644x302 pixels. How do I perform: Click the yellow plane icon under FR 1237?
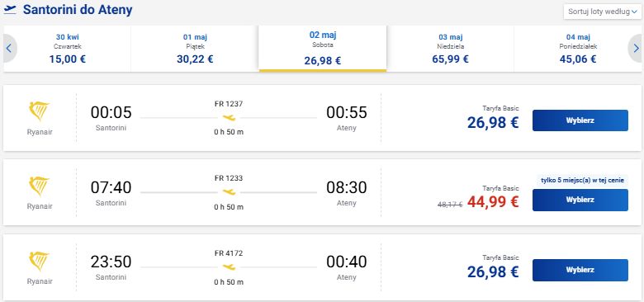point(229,118)
